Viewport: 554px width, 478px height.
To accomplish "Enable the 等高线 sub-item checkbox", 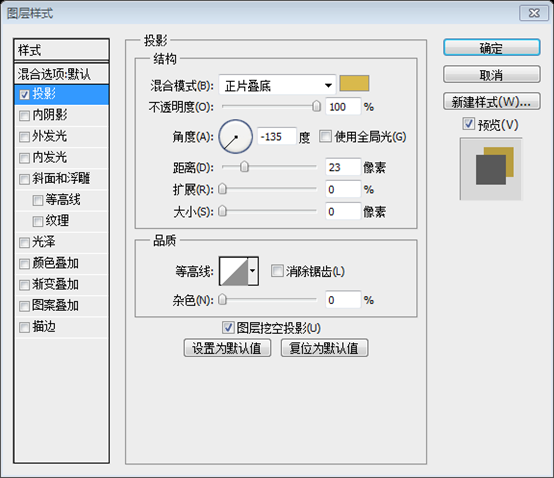I will pos(38,201).
